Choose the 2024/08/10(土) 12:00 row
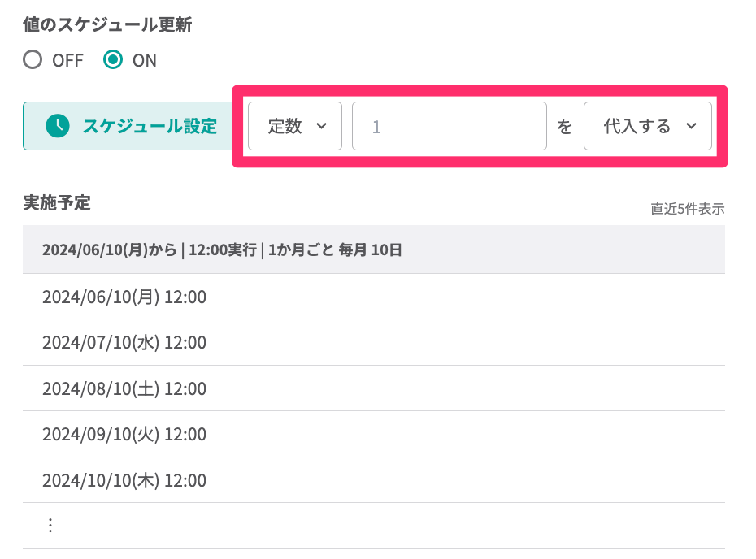Screen dimensions: 756x559 (x=124, y=388)
